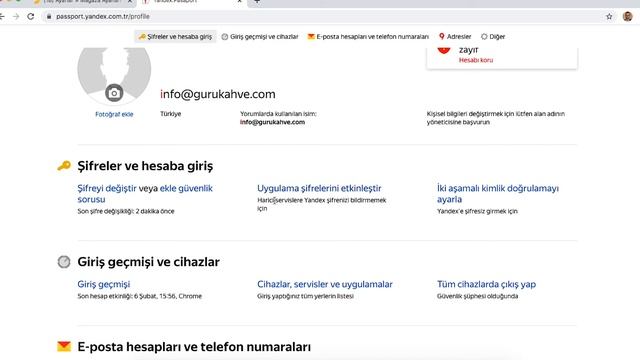Open the Chrome profile avatar
The width and height of the screenshot is (640, 360).
click(628, 16)
